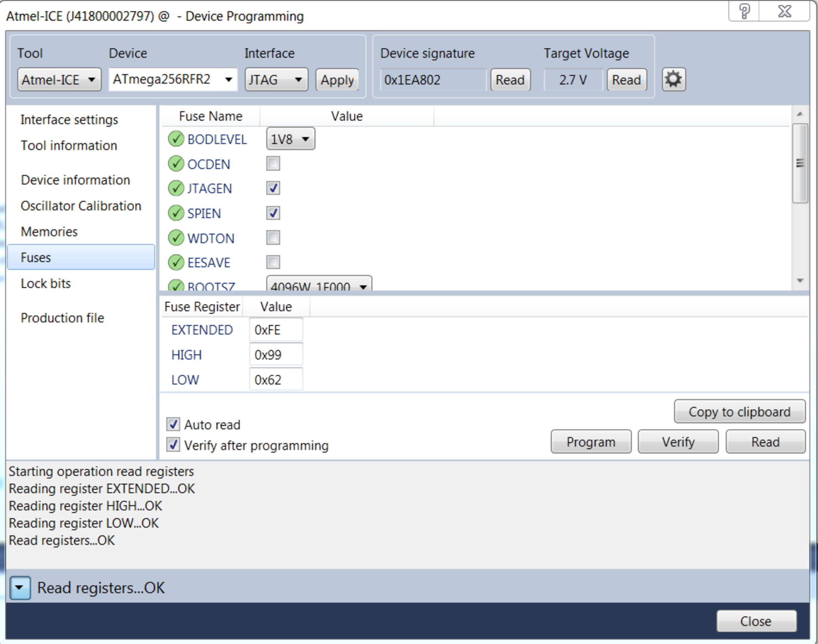Click the log line 'Starting operation read registers'
Viewport: 818px width, 644px height.
(101, 471)
